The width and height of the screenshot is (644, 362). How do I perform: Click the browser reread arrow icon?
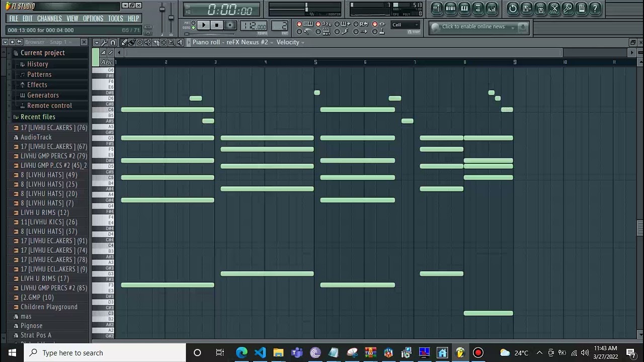19,42
